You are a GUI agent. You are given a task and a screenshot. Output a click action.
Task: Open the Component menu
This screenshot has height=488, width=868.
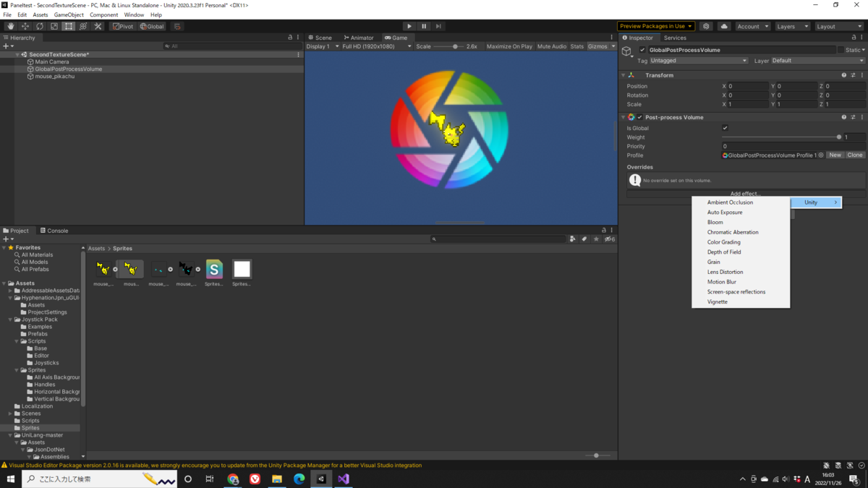[x=104, y=14]
